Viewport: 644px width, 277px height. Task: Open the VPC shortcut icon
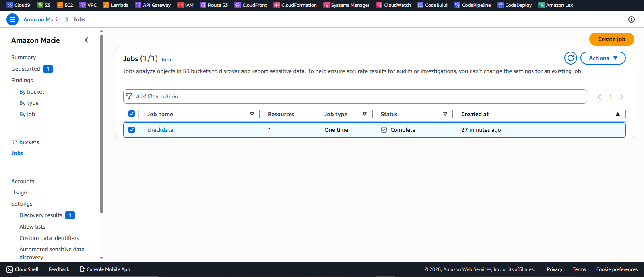[x=83, y=5]
